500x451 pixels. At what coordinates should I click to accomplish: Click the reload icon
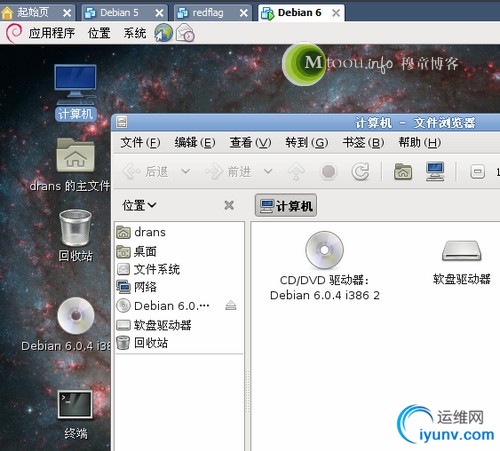(361, 172)
